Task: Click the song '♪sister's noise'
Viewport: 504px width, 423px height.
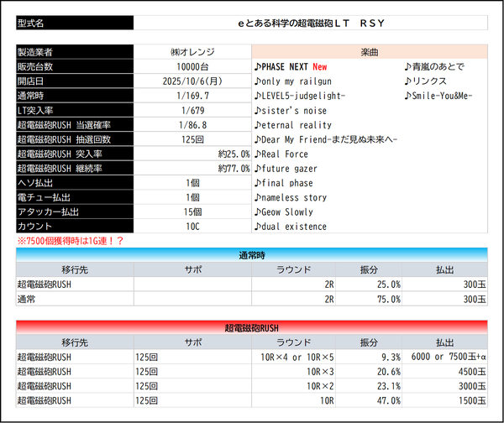Action: (291, 111)
